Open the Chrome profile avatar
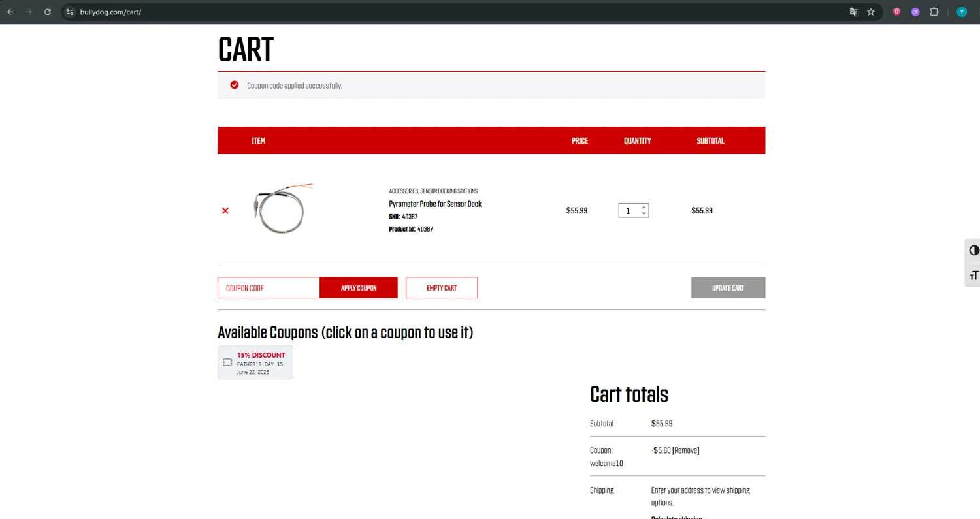980x519 pixels. click(x=962, y=12)
